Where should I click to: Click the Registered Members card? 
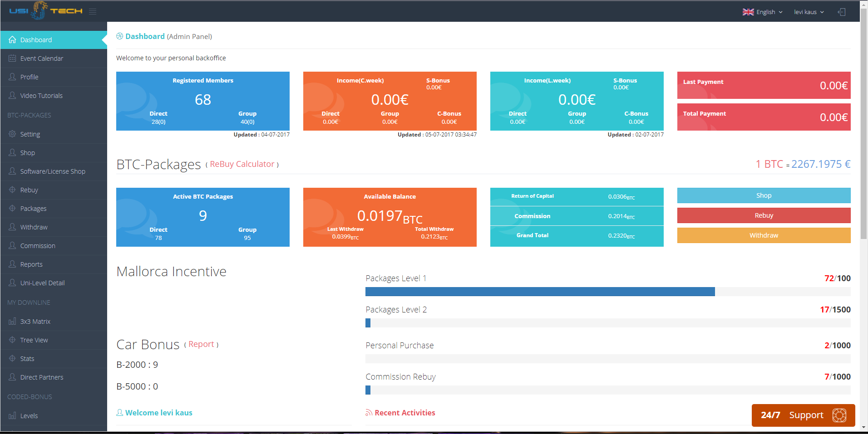point(203,101)
